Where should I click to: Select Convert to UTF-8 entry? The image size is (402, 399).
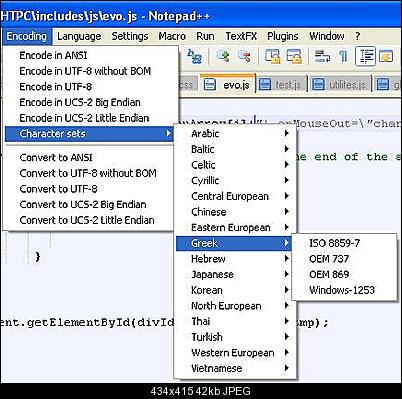pos(89,189)
